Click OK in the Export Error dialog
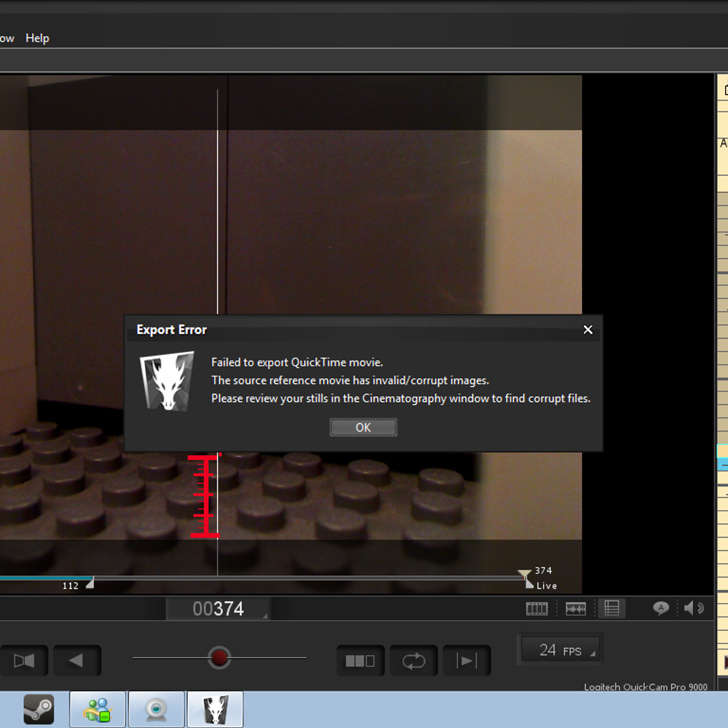This screenshot has width=728, height=728. coord(363,428)
